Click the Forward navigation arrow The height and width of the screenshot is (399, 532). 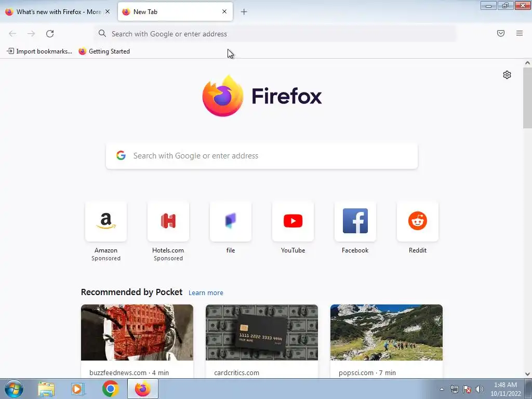click(x=31, y=34)
